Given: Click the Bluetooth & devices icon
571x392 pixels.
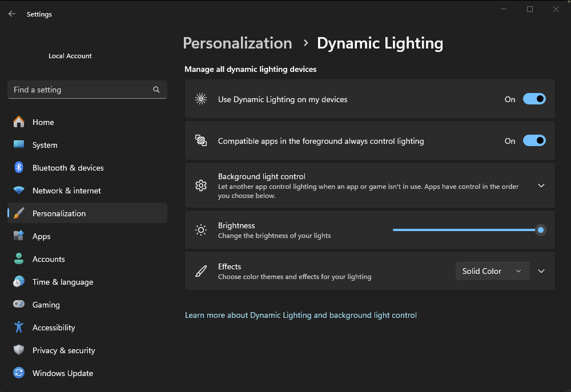Looking at the screenshot, I should click(19, 168).
